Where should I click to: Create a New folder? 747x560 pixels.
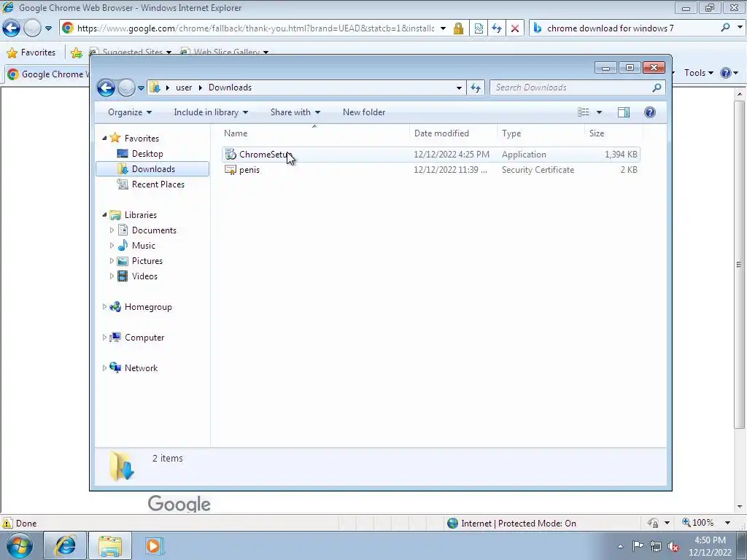364,112
